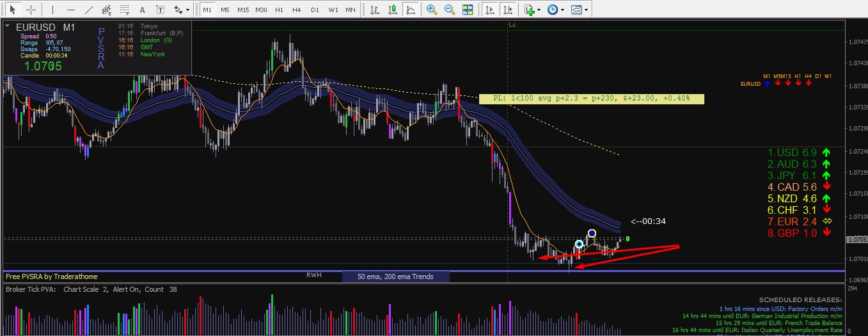Switch to M5 timeframe
Screen dimensions: 868x336
[x=225, y=10]
